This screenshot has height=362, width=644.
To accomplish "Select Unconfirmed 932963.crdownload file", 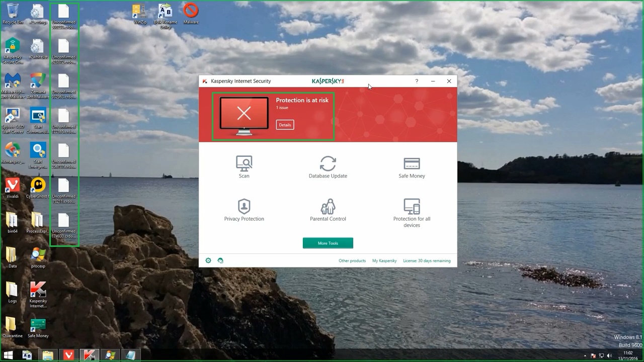I will (63, 86).
